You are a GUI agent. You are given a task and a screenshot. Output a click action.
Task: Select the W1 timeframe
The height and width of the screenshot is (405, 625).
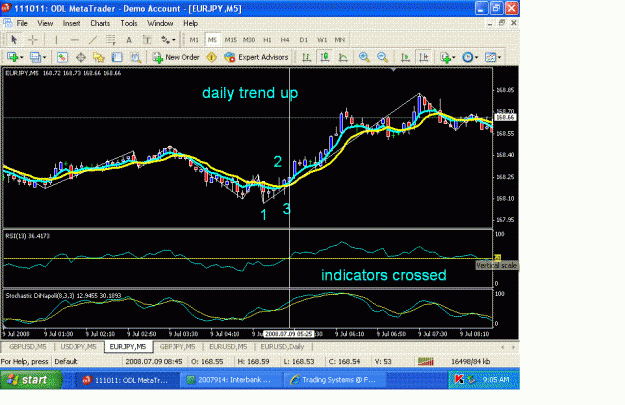coord(322,39)
